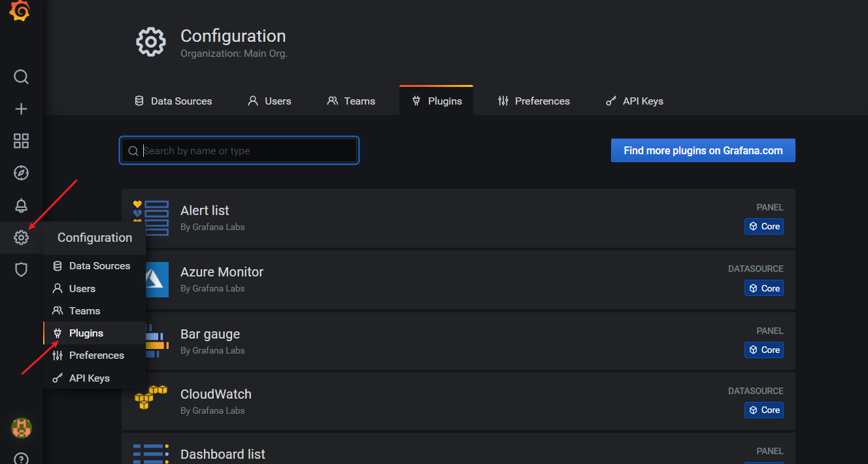Viewport: 868px width, 464px height.
Task: Click the Configuration flyout menu header
Action: click(x=94, y=238)
